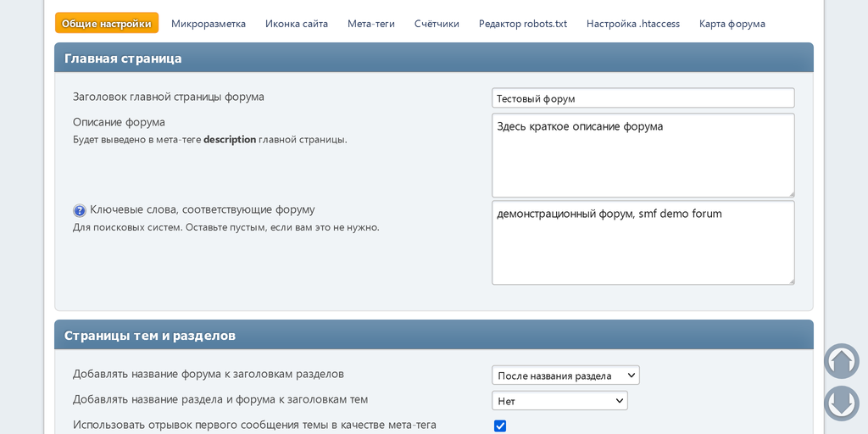Image resolution: width=868 pixels, height=434 pixels.
Task: Click the Главная страница section header
Action: coord(124,58)
